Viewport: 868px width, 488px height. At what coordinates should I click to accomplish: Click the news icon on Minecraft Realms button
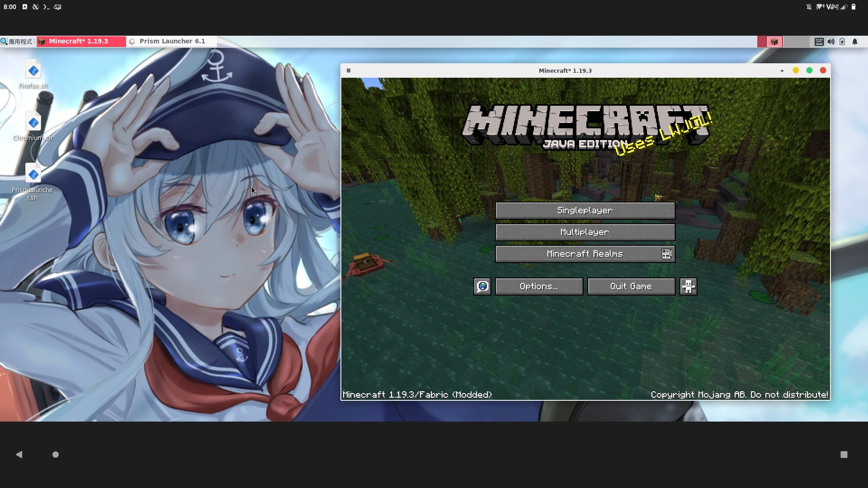667,253
